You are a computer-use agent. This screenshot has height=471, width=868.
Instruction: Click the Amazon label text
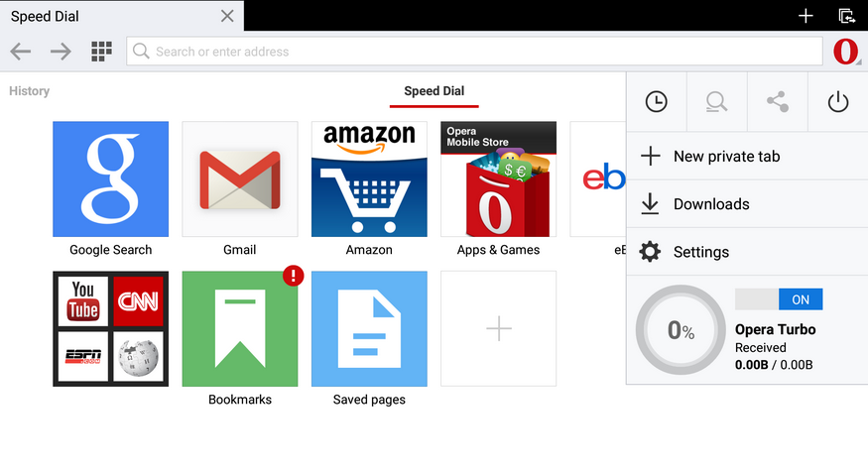[369, 250]
